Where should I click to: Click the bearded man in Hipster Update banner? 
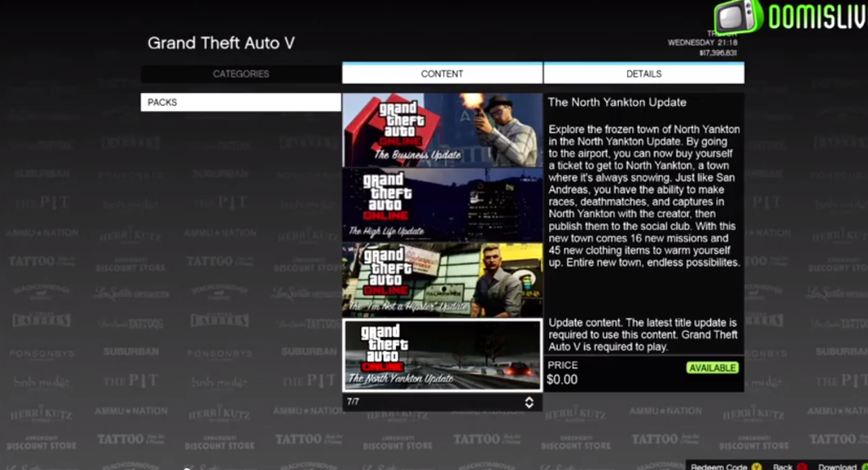(x=496, y=282)
